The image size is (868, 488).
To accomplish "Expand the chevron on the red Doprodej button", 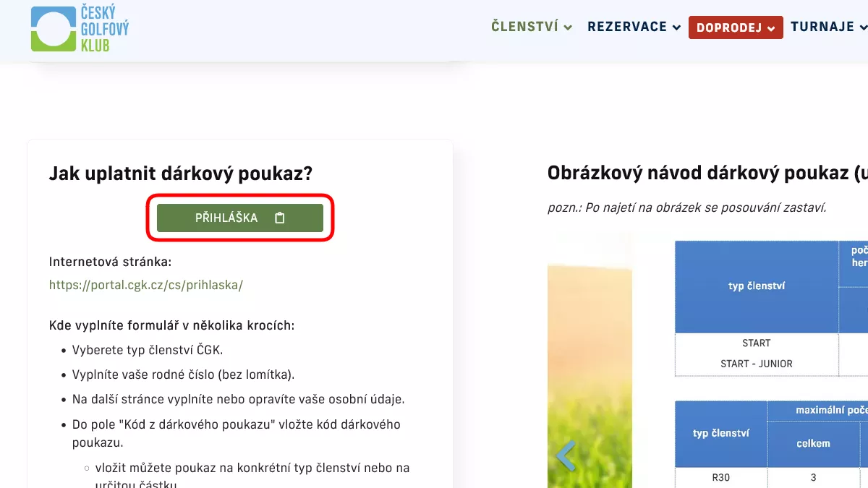I will coord(771,29).
